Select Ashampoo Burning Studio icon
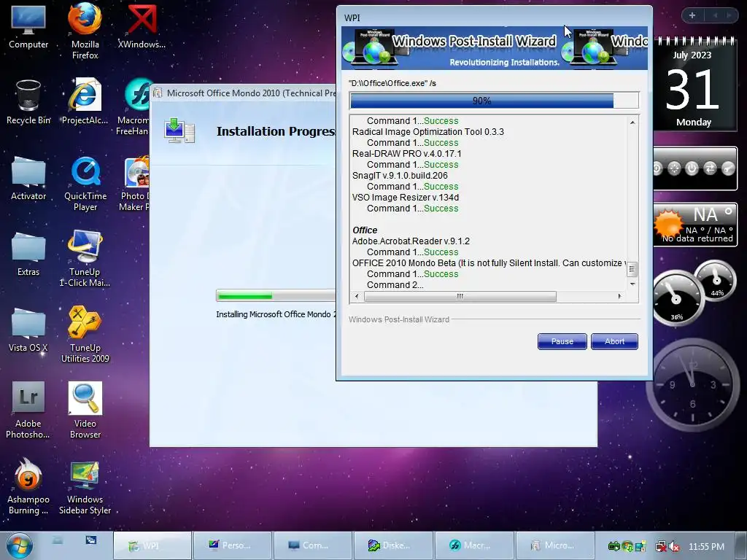 pos(28,486)
